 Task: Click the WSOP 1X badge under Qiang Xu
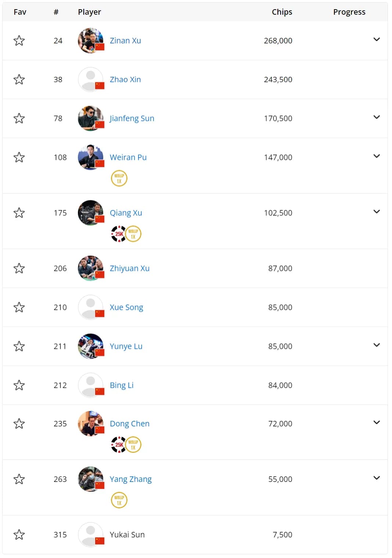(x=133, y=234)
